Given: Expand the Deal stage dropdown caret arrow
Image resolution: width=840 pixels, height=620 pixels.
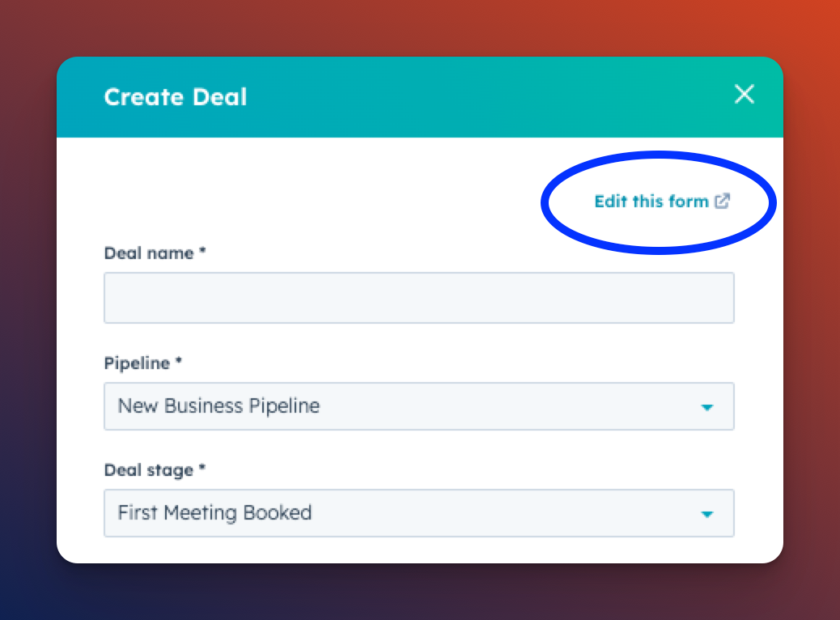Looking at the screenshot, I should pyautogui.click(x=707, y=514).
